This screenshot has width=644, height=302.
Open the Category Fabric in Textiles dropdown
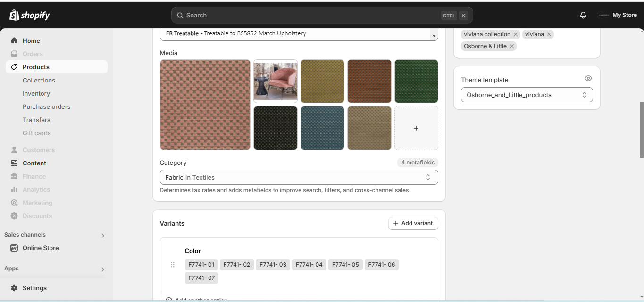[299, 177]
